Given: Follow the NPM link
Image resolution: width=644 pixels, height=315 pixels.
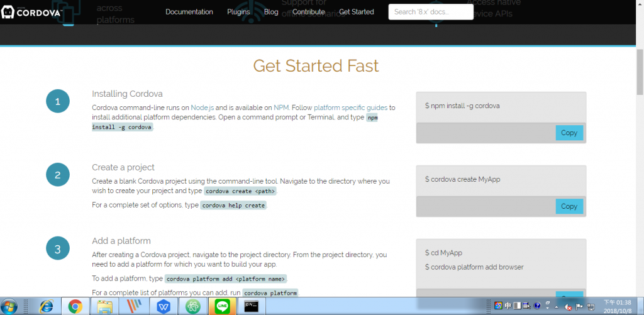Looking at the screenshot, I should point(281,108).
